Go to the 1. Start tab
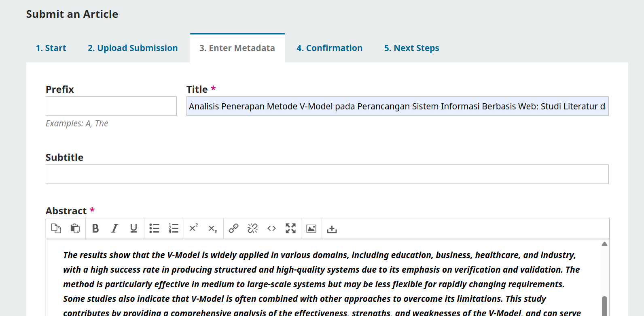 (51, 48)
